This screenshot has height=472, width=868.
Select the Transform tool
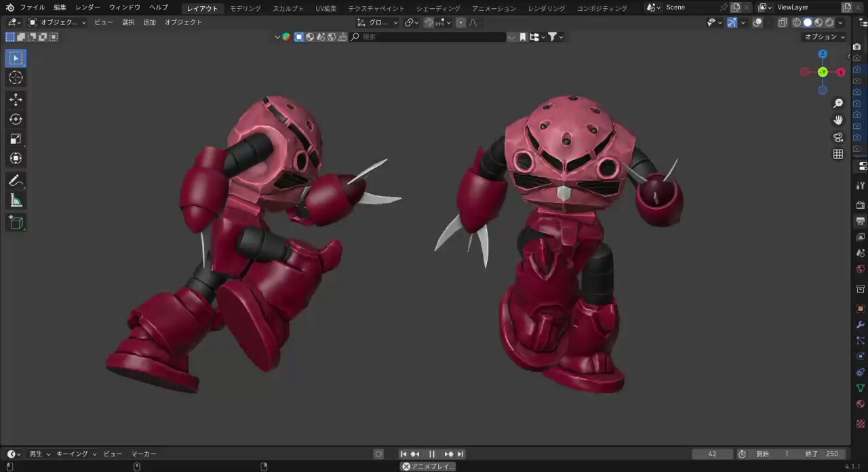(16, 159)
